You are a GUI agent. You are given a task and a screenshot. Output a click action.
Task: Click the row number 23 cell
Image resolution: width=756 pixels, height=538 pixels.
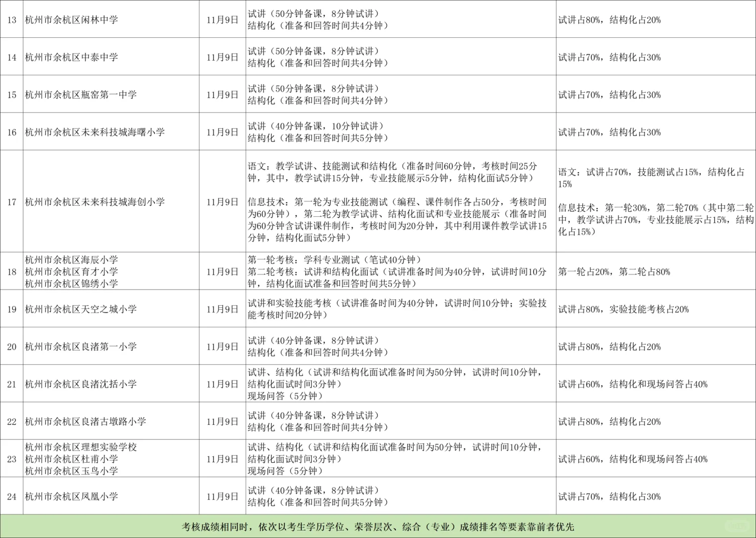click(x=11, y=459)
